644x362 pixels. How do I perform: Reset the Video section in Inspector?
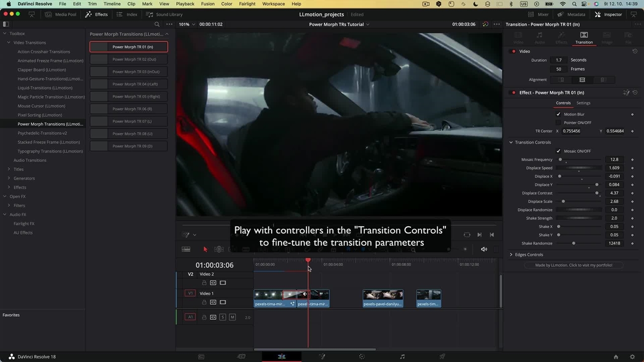[x=635, y=51]
